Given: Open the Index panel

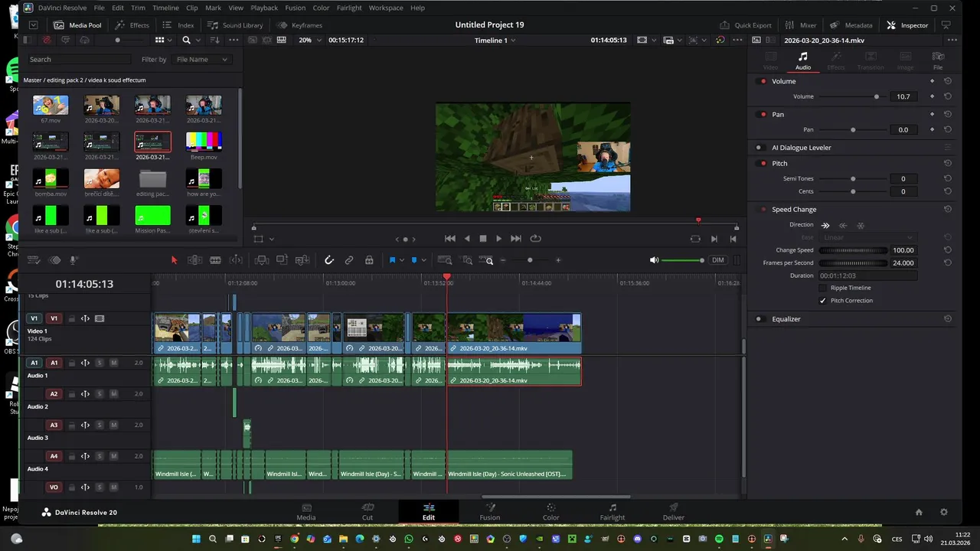Looking at the screenshot, I should click(x=178, y=25).
